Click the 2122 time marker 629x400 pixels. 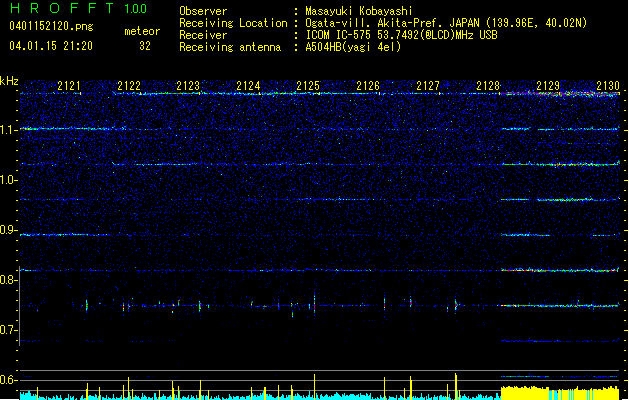click(129, 86)
